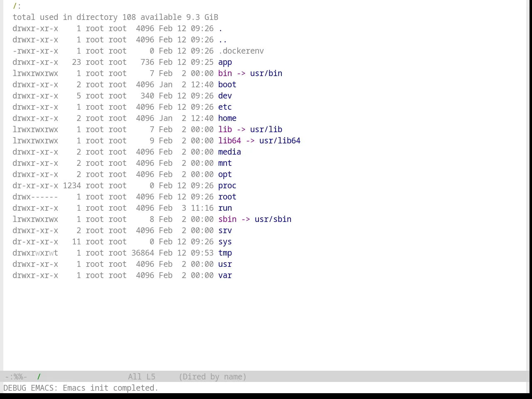
Task: Click the '/:' directory header line
Action: [17, 6]
